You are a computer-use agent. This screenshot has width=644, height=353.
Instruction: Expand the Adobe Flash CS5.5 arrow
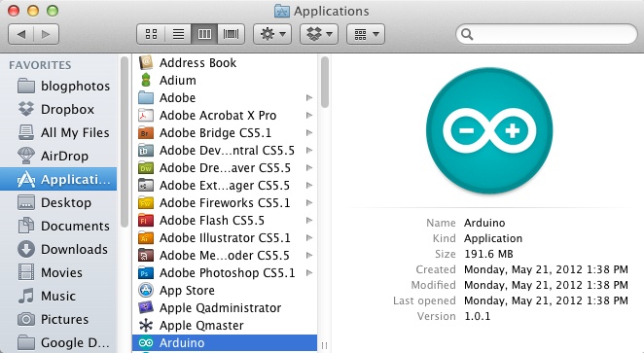[x=309, y=221]
